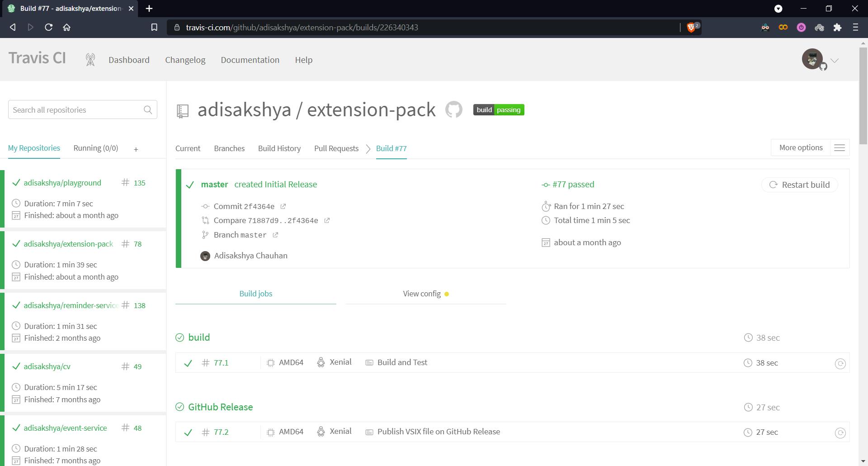The height and width of the screenshot is (466, 868).
Task: Switch to the Build History tab
Action: 279,148
